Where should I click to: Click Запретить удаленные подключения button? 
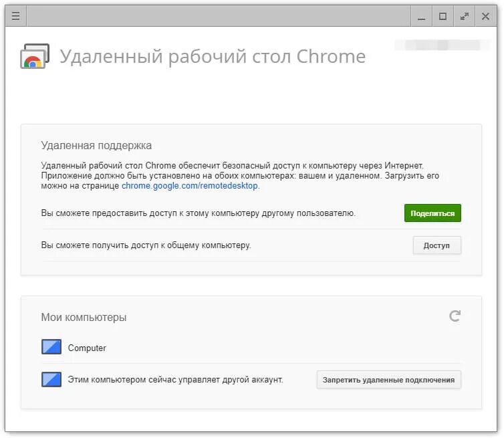[x=388, y=380]
